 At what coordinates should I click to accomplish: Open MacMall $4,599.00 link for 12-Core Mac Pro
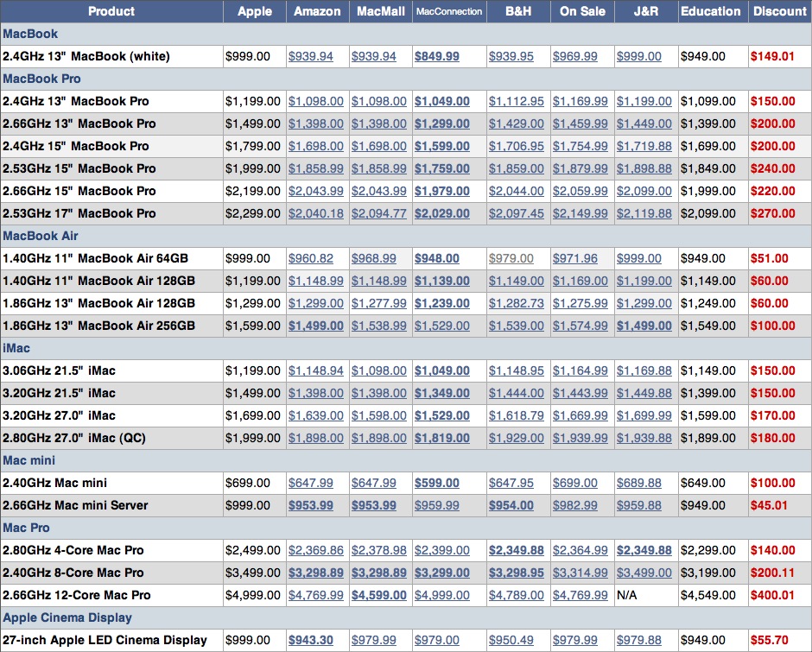(x=379, y=596)
